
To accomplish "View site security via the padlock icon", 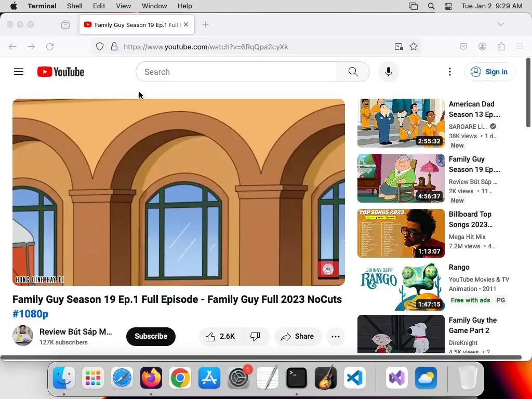I will 114,46.
